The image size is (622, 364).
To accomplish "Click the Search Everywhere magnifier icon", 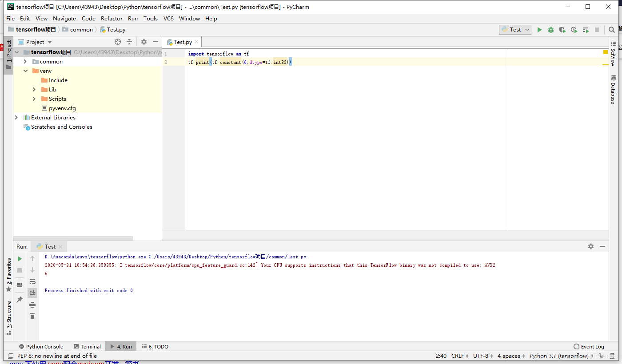I will [612, 30].
